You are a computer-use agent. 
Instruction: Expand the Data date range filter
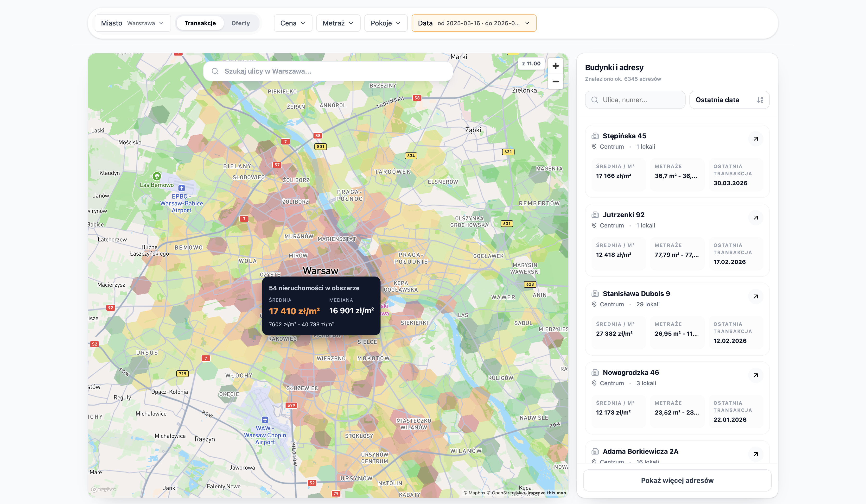(x=474, y=23)
